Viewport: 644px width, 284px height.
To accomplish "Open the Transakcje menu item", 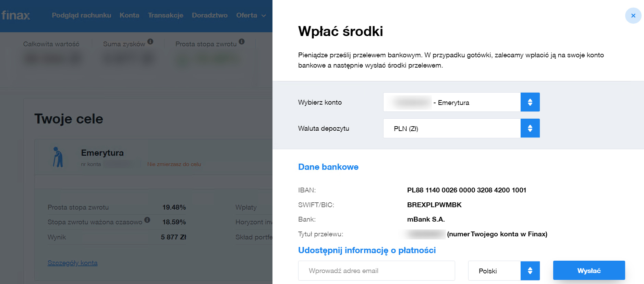I will click(166, 15).
